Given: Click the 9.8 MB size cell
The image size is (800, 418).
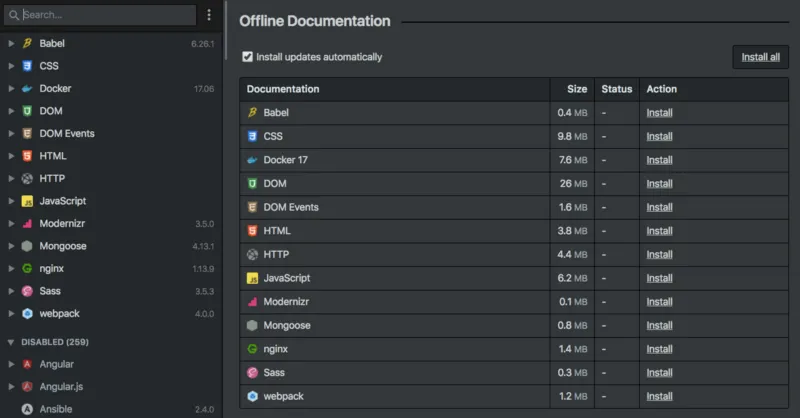Looking at the screenshot, I should pos(572,136).
